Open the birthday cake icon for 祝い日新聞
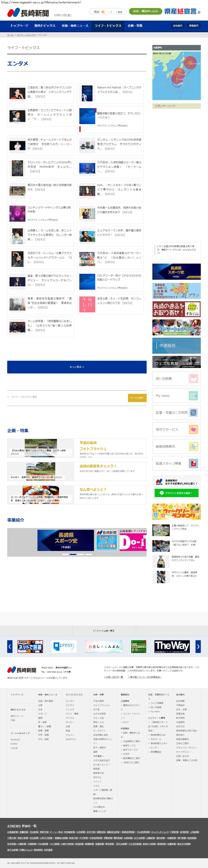Screen dimensions: 208x868 [194, 379]
